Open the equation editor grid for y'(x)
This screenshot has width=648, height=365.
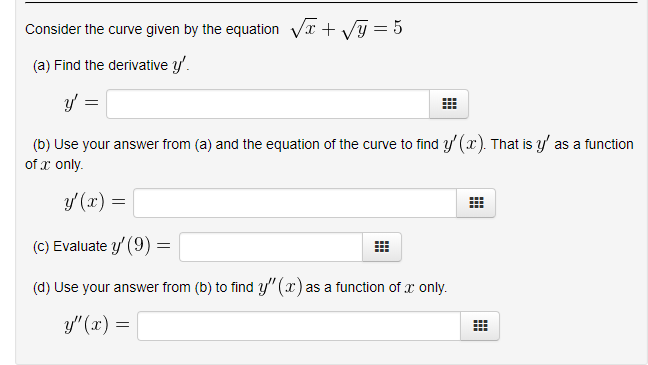coord(476,203)
